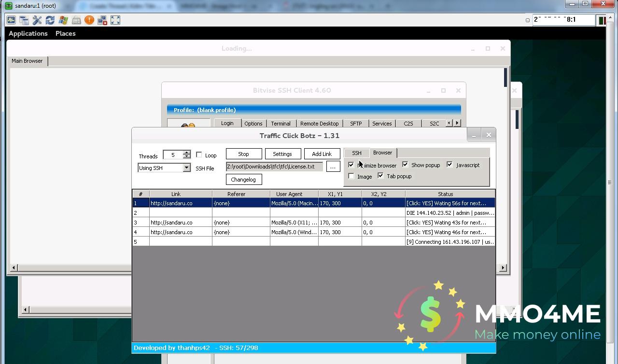Open the Remote Desktop tab in Bitvise
This screenshot has height=364, width=618.
[320, 124]
